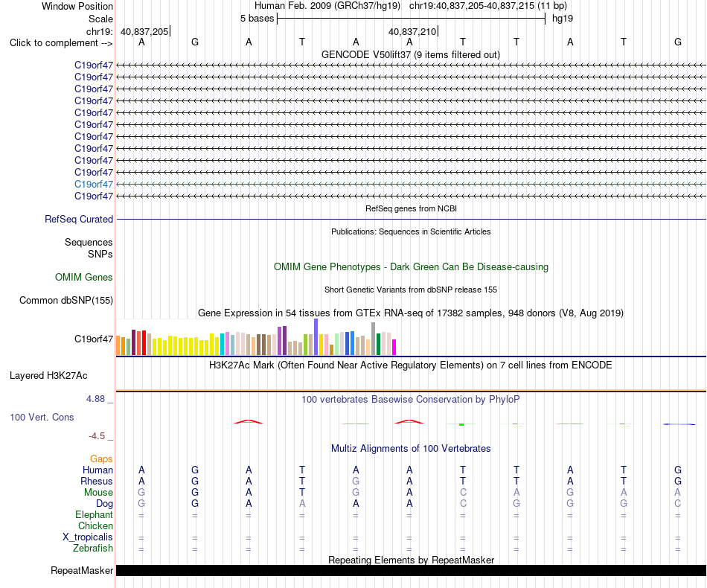Click the RefSeq Curated intron line
Viewport: 707px width, 588px height.
pyautogui.click(x=411, y=219)
